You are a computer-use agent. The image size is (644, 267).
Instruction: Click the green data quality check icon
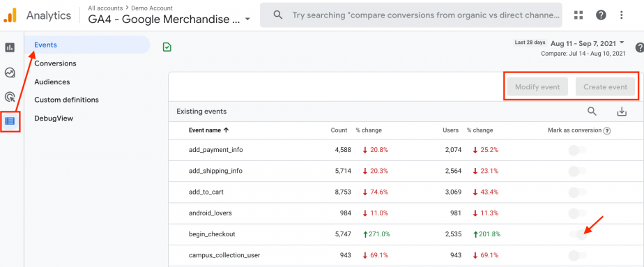click(x=167, y=47)
